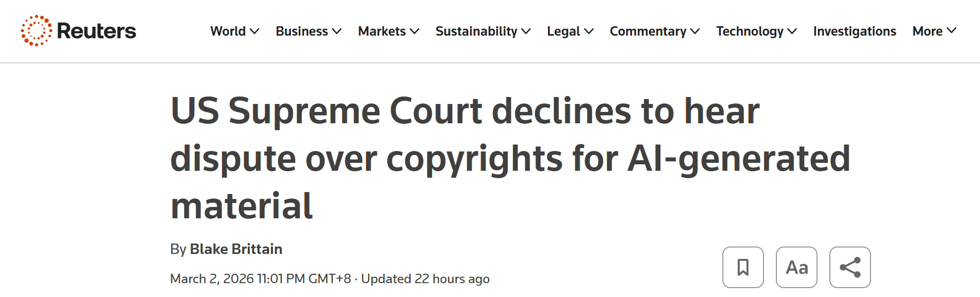Expand the Technology chevron
The width and height of the screenshot is (980, 297).
[x=792, y=31]
